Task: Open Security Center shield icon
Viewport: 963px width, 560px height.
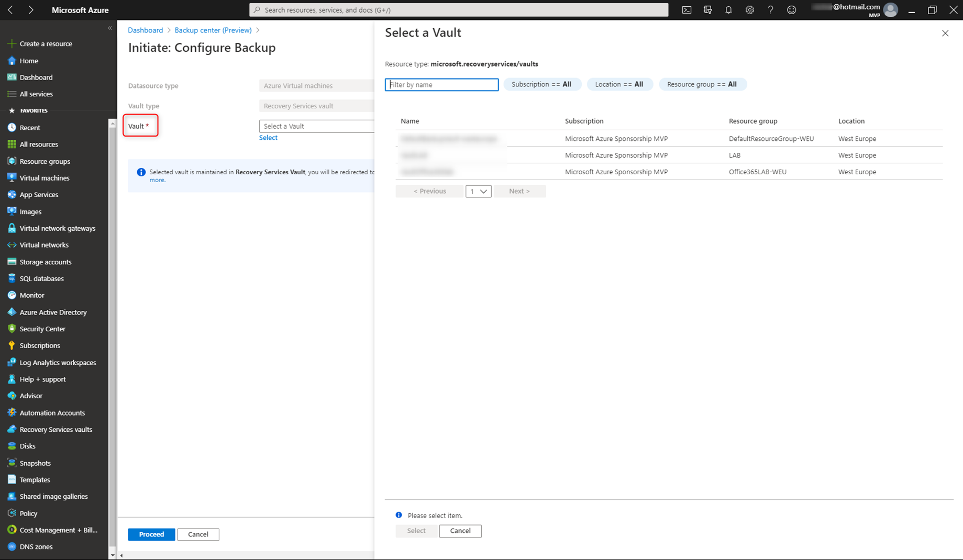Action: 12,329
